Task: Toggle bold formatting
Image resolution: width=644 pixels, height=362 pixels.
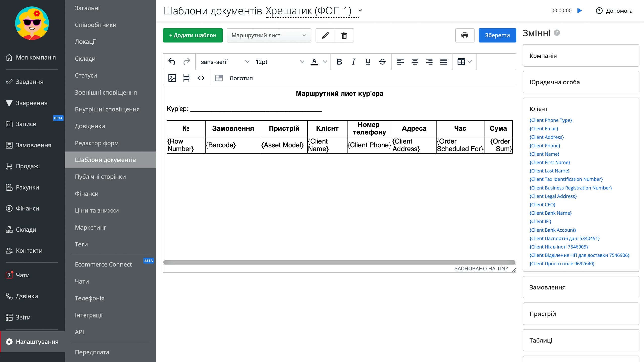Action: [339, 62]
